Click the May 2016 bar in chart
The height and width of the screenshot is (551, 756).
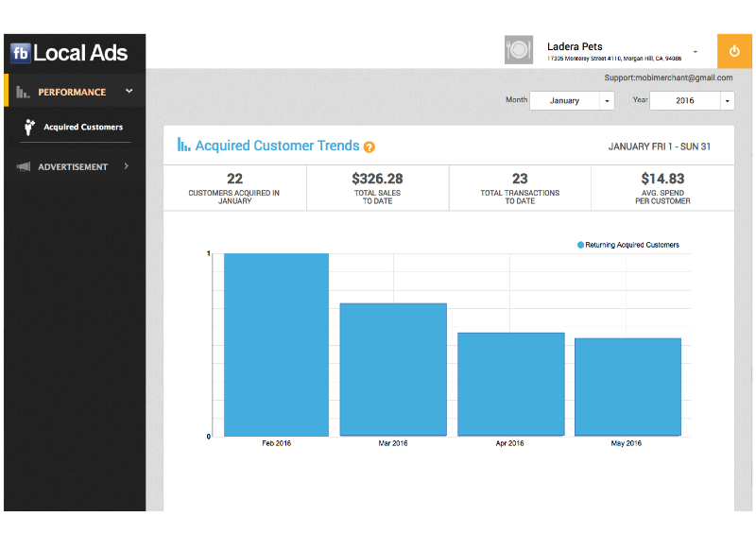pos(627,387)
